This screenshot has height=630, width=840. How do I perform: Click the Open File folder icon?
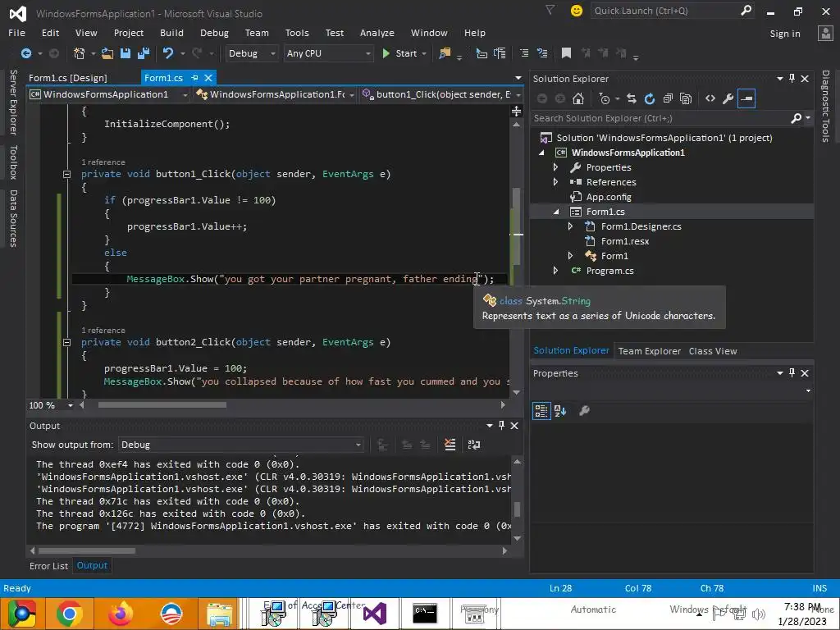pos(107,53)
